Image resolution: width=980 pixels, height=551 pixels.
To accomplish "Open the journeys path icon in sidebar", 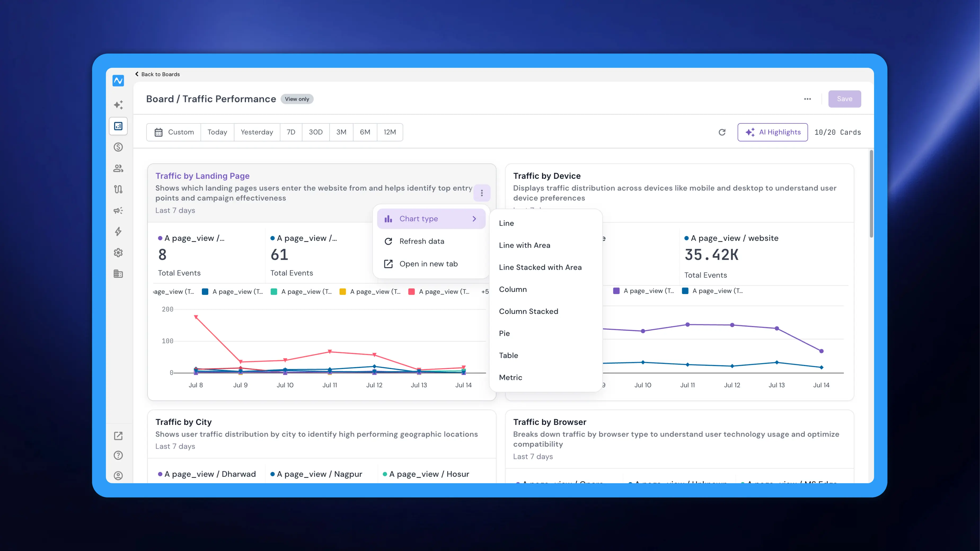I will [118, 189].
